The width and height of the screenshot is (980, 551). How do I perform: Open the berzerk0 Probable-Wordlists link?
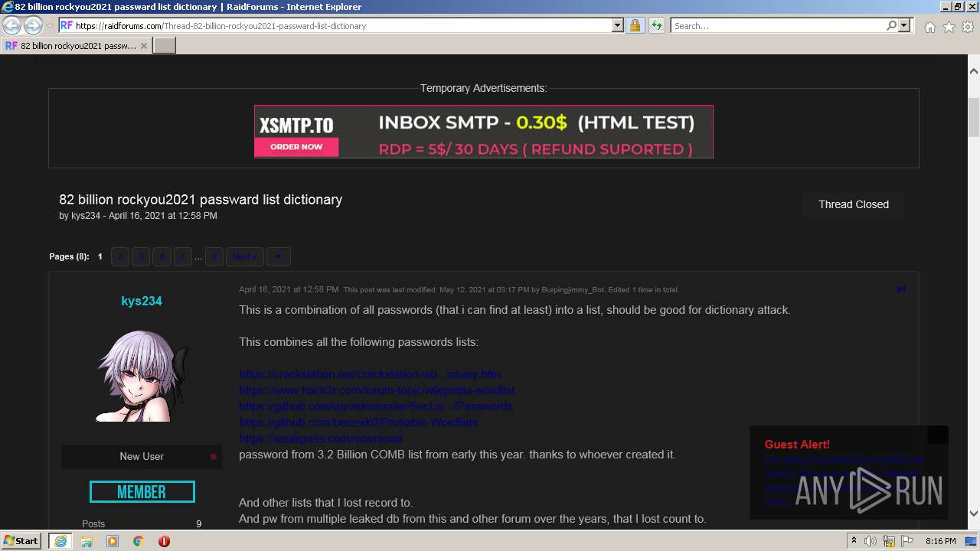click(x=358, y=422)
